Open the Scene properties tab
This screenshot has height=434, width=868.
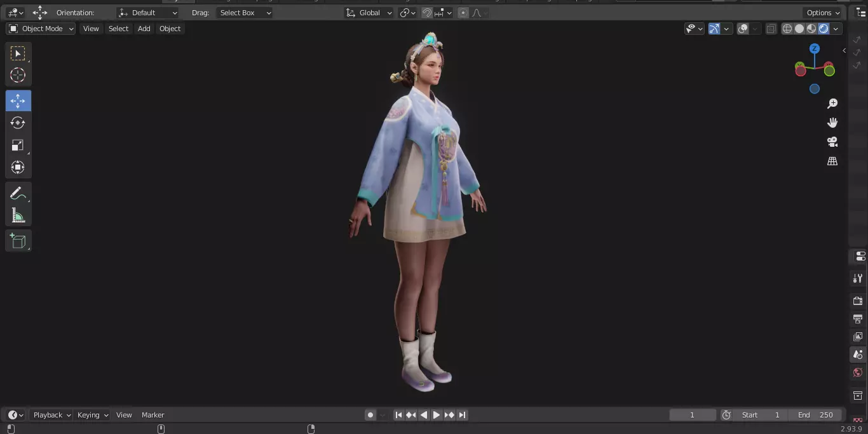[858, 355]
